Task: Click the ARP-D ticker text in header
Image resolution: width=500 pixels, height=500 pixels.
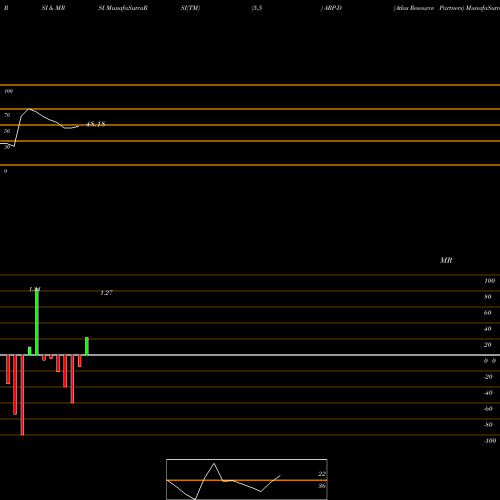Action: [x=333, y=8]
